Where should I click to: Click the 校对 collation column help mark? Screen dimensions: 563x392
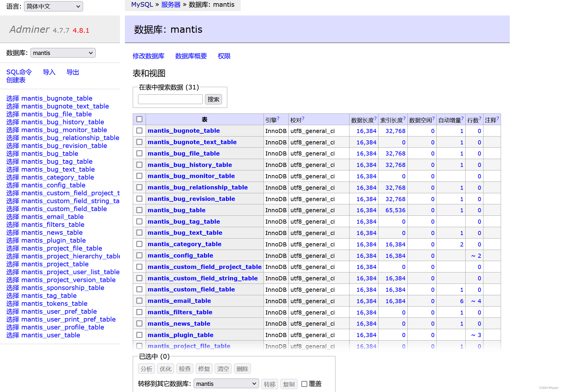click(x=303, y=118)
